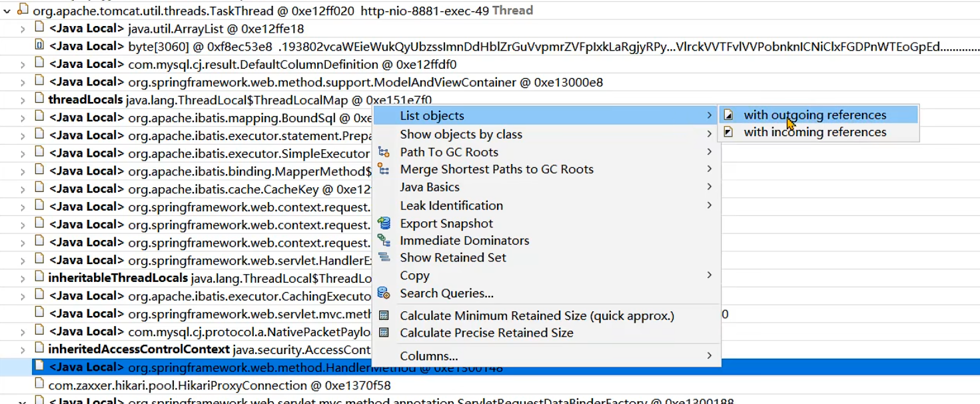Expand the BoundSql Java Local node
Screen dimensions: 980x404
pos(23,118)
